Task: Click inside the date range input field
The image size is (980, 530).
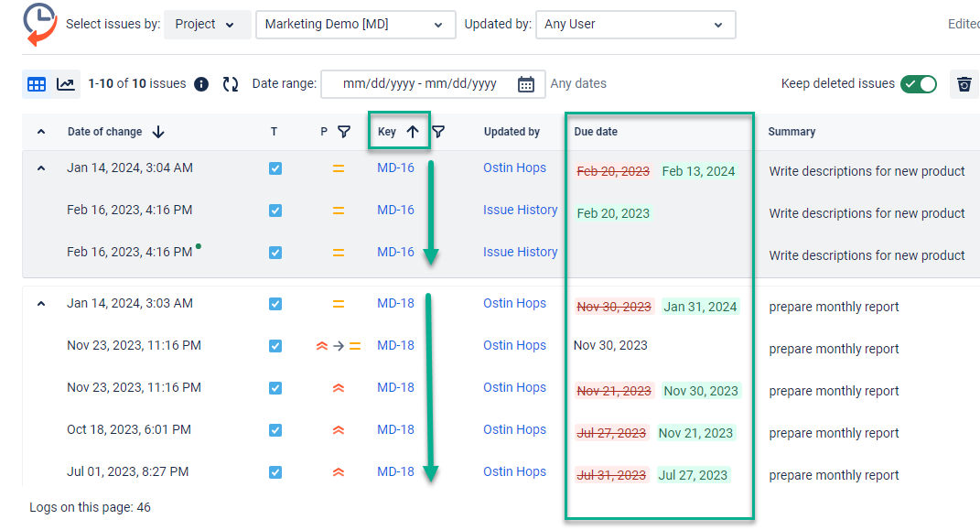Action: click(421, 83)
